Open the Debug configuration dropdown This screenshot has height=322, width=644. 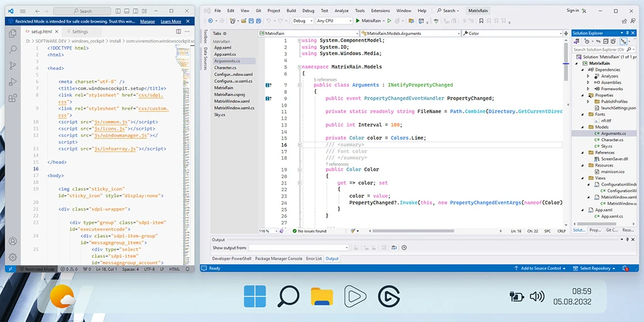pyautogui.click(x=302, y=21)
